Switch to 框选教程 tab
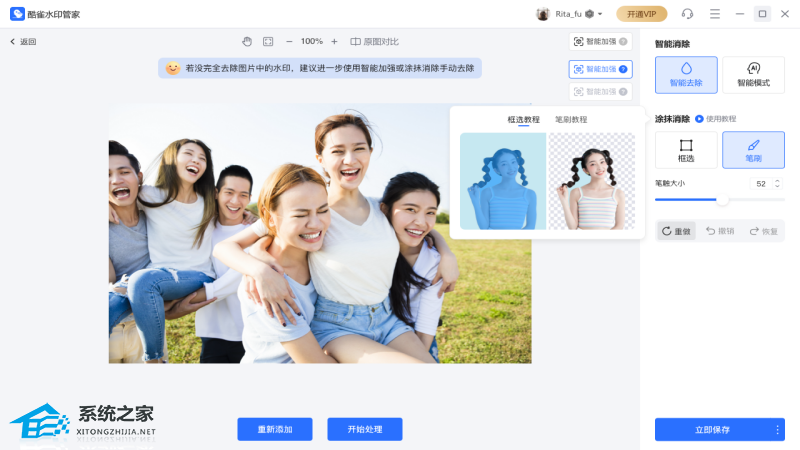The image size is (800, 450). (523, 119)
